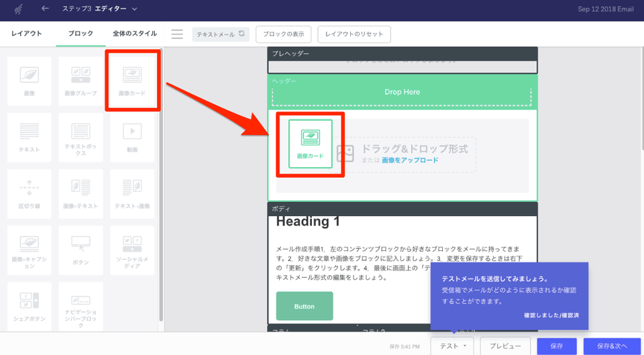
Task: Click the app logo icon
Action: (x=19, y=9)
